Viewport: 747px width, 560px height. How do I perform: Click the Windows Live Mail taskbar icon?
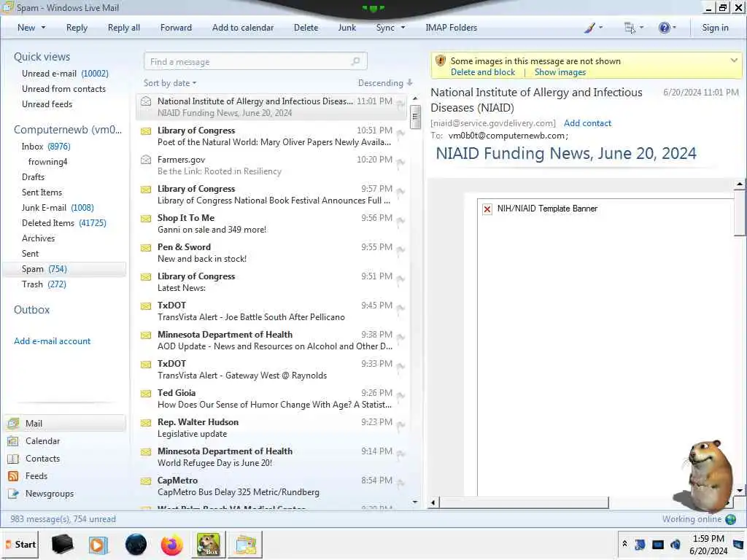click(245, 545)
